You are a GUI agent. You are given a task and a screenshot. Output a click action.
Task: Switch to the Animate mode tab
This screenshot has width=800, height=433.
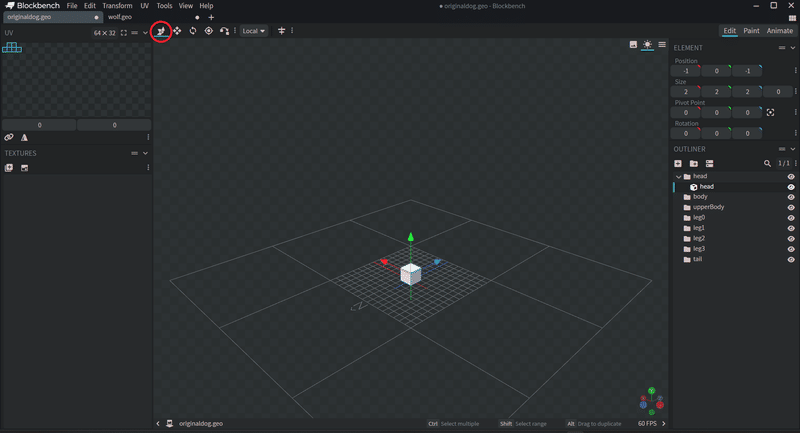[x=780, y=31]
